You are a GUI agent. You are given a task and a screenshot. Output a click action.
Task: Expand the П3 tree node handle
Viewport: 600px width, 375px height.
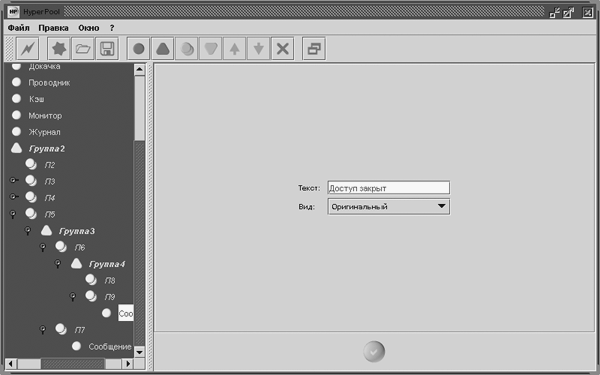14,180
